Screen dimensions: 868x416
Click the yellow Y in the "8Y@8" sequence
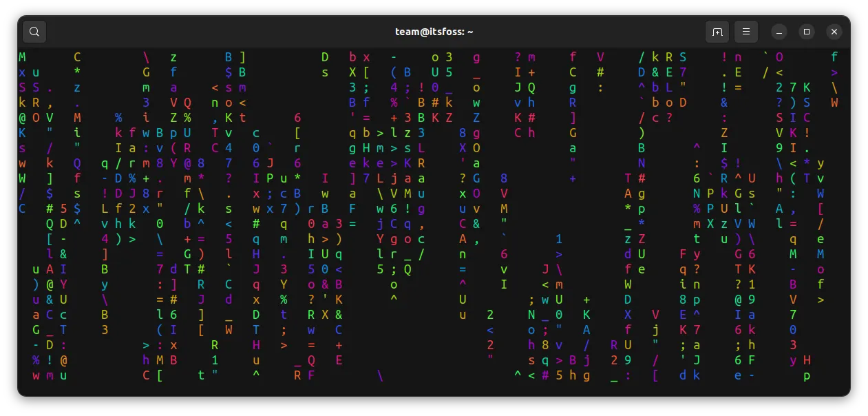pos(173,163)
